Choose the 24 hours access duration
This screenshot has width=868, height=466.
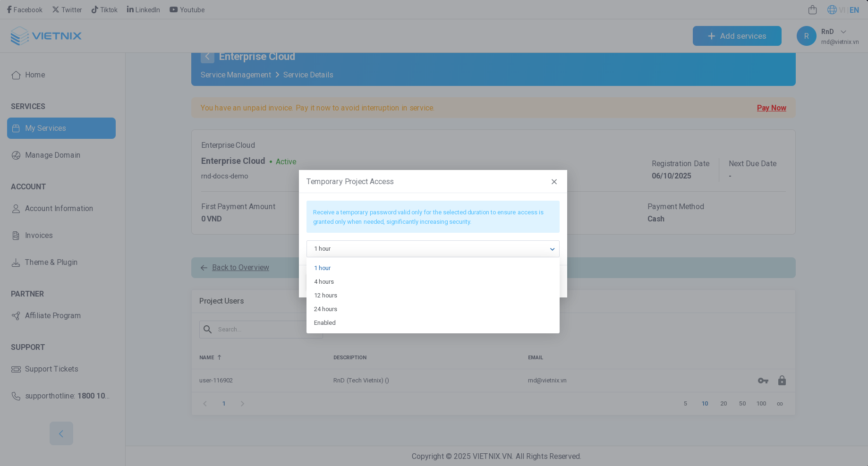click(x=325, y=309)
